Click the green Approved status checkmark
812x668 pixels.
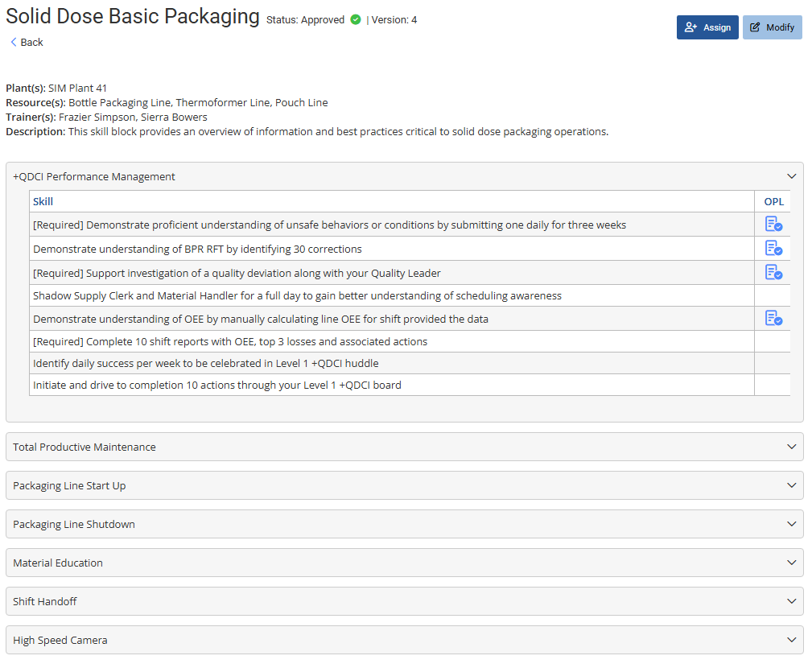[356, 20]
